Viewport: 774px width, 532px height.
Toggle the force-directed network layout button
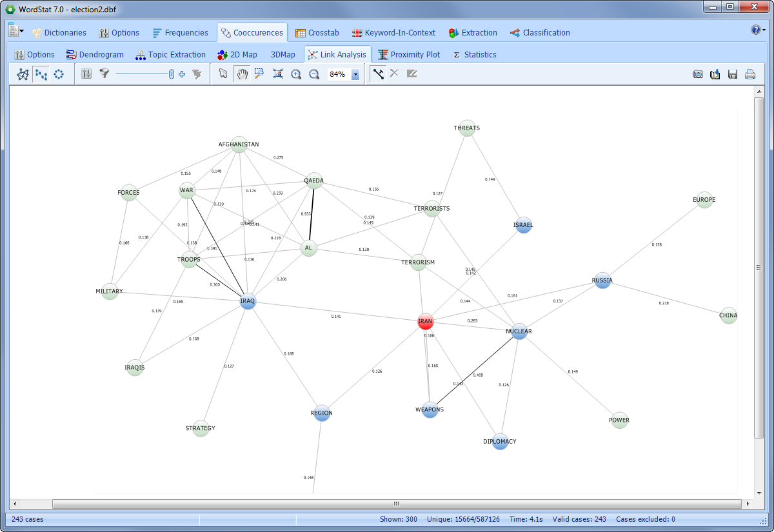tap(23, 74)
